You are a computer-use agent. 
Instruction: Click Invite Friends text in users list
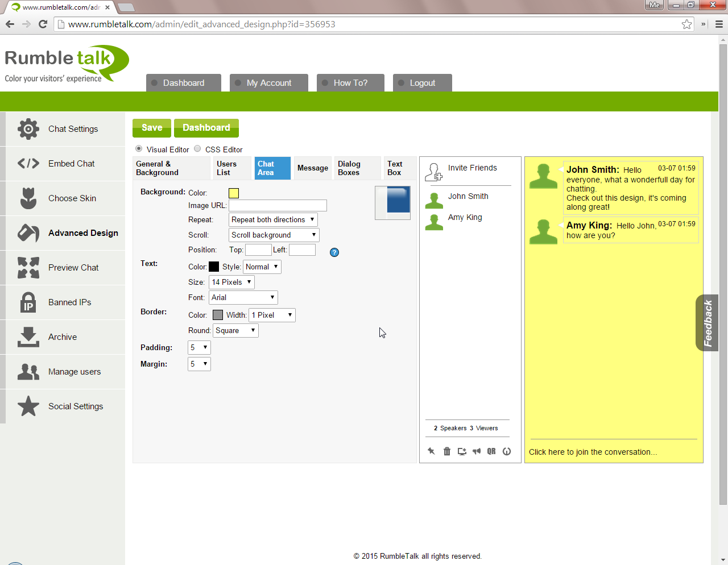point(473,168)
